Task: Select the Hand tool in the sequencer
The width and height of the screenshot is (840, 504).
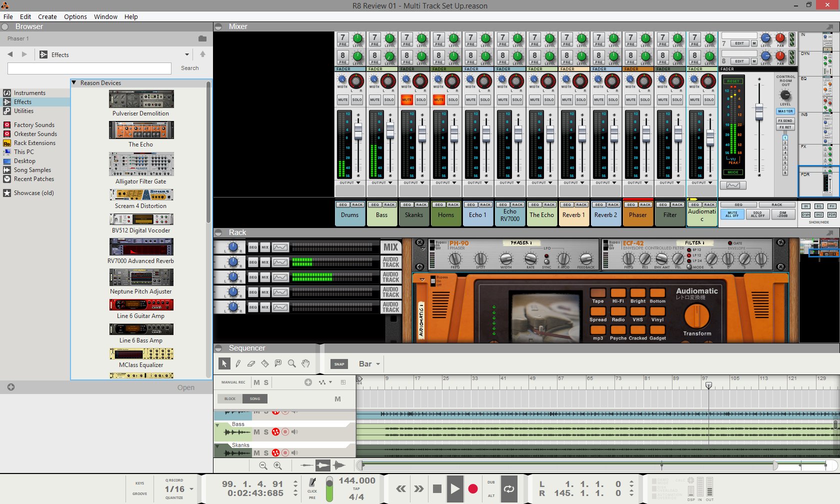Action: [x=305, y=363]
